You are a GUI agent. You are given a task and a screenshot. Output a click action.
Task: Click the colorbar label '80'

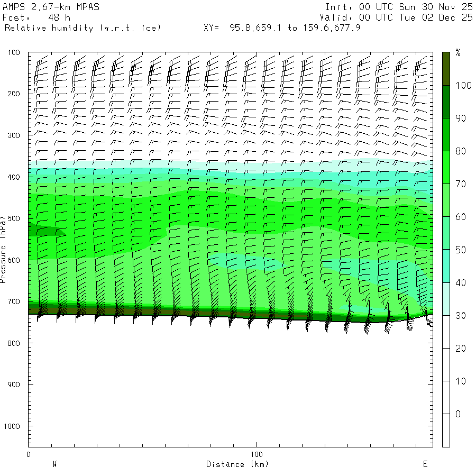(461, 151)
